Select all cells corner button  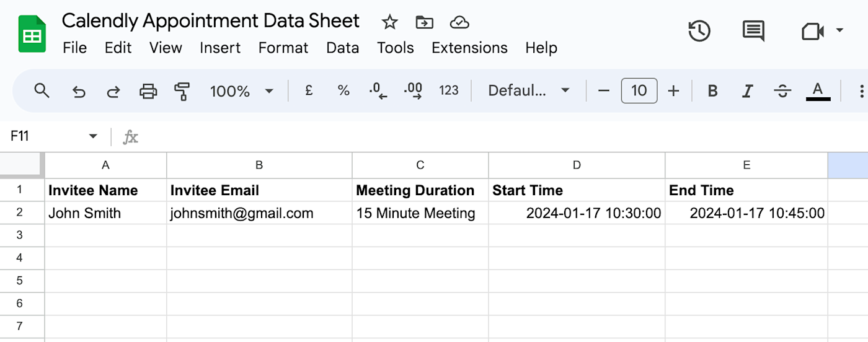pos(21,165)
